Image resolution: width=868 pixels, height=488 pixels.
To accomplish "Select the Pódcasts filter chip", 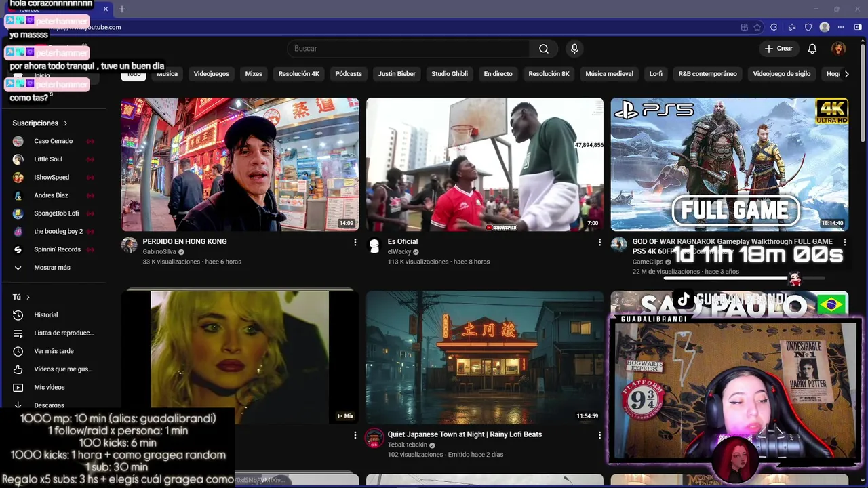I will [x=349, y=74].
